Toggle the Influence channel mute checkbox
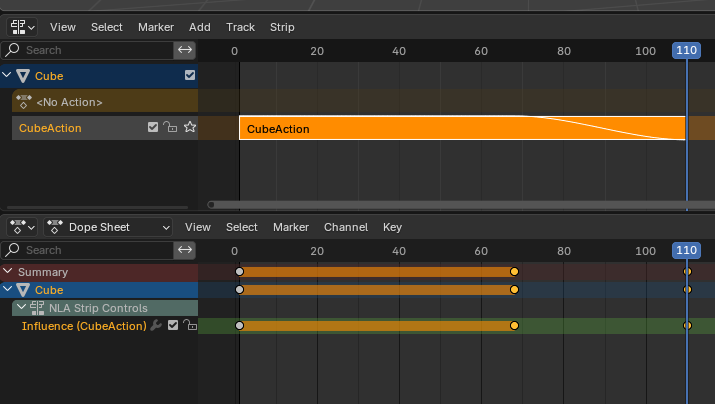 (x=173, y=325)
